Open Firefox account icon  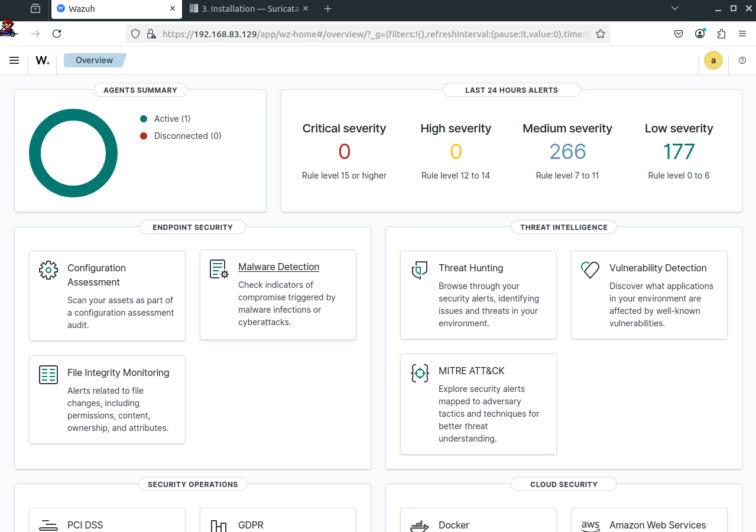[x=700, y=34]
